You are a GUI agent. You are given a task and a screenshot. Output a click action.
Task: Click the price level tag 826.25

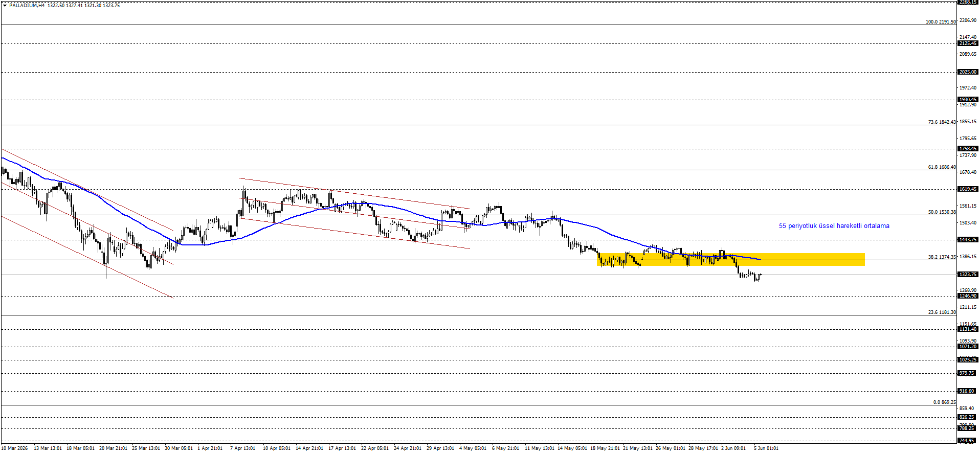pyautogui.click(x=968, y=417)
